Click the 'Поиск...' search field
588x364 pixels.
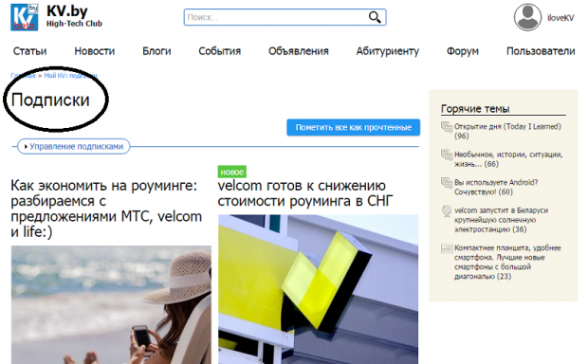(276, 17)
